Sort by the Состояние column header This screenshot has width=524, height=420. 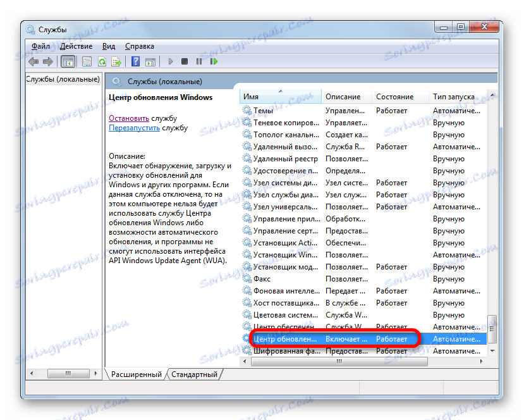400,97
